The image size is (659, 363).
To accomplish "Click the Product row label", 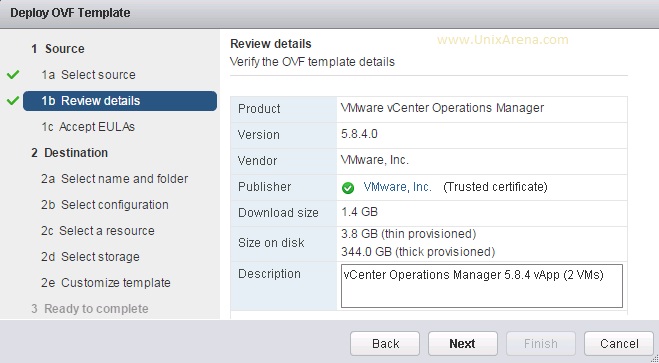I will click(x=259, y=109).
